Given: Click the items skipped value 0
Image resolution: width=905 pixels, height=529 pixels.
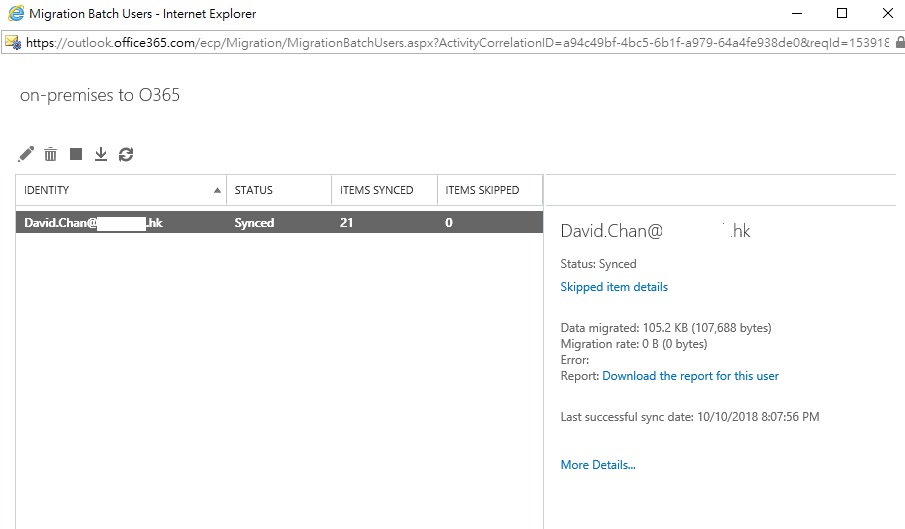Looking at the screenshot, I should tap(448, 223).
